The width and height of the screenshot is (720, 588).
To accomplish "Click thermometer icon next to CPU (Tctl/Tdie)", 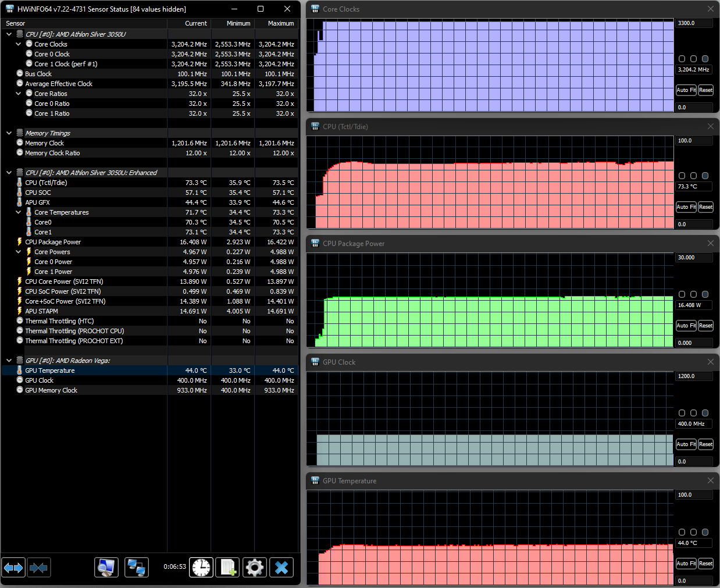I will (x=20, y=183).
